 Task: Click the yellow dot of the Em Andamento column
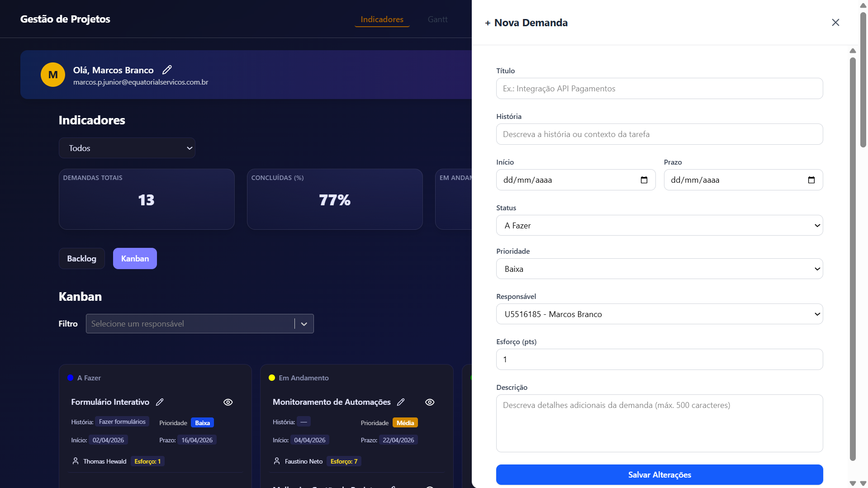coord(272,378)
